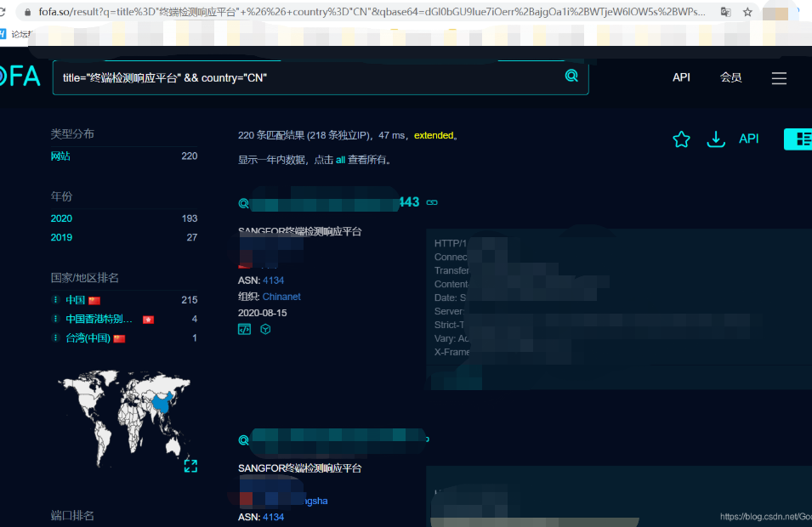
Task: Click the 类型分布 heading
Action: [x=72, y=134]
